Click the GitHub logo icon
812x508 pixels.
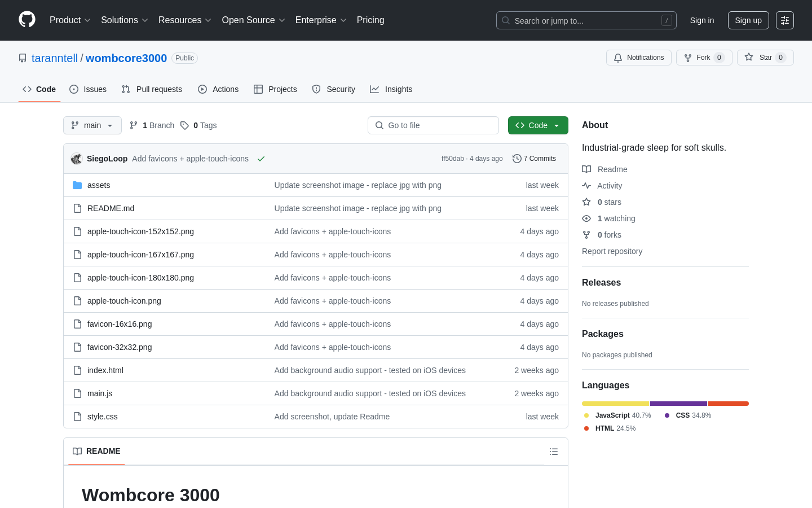(27, 20)
